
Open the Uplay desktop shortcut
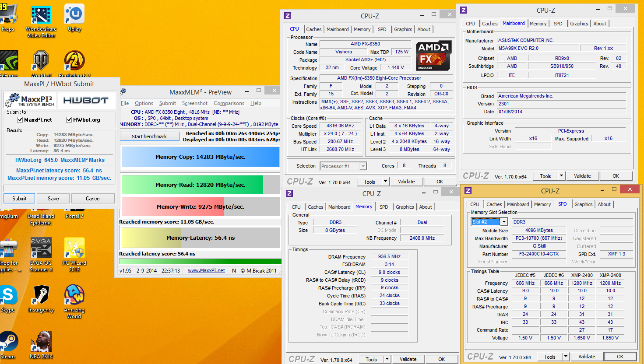point(74,17)
